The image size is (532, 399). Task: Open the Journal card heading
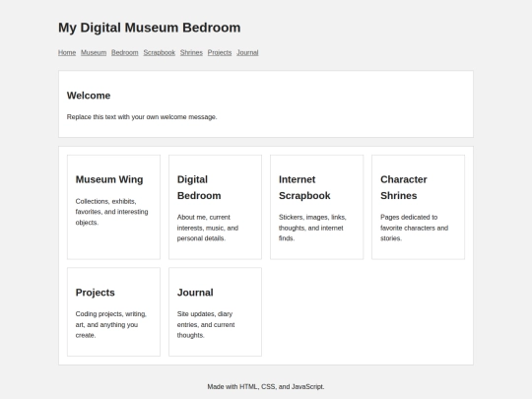tap(195, 293)
